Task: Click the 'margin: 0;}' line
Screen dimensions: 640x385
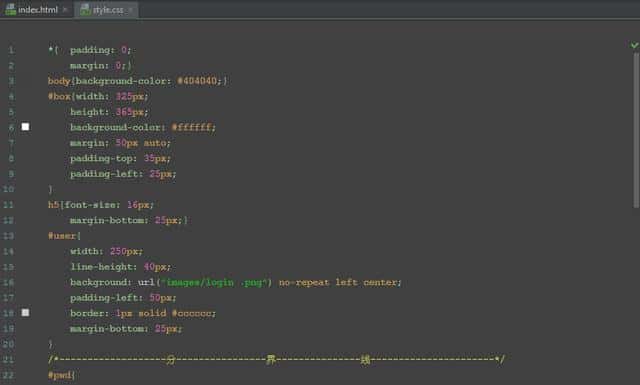Action: point(101,65)
